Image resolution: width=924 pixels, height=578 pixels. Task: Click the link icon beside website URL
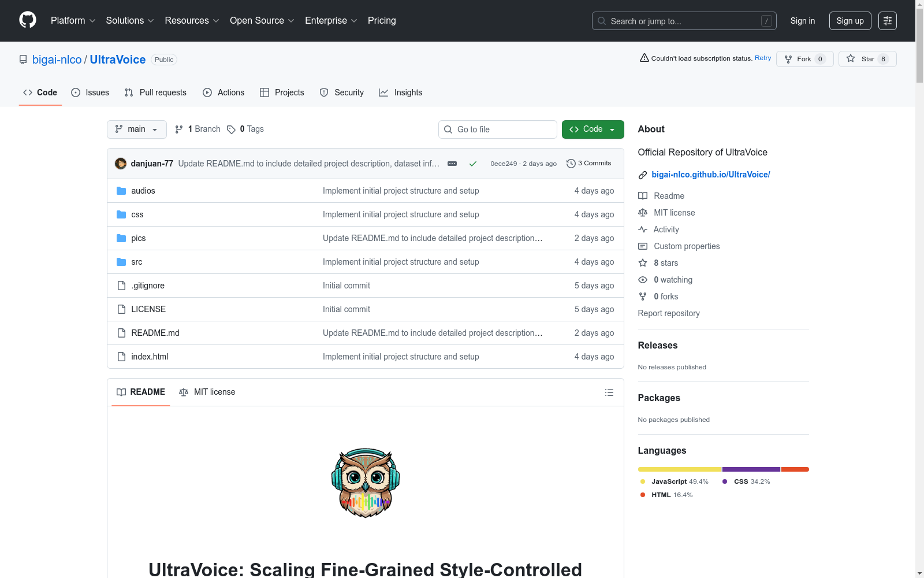643,175
